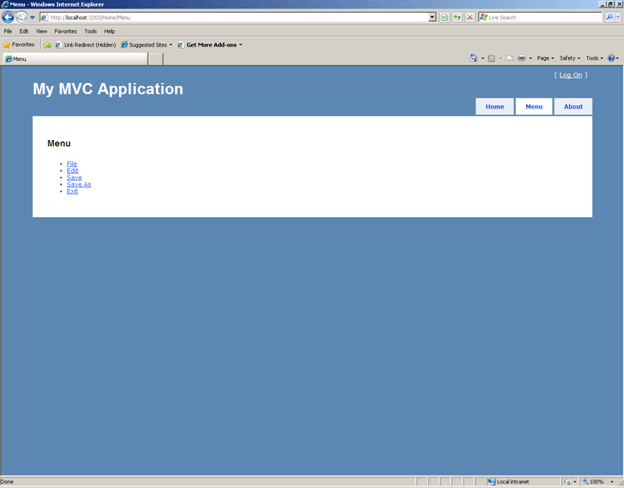
Task: Click the Edit link in list
Action: tap(72, 171)
